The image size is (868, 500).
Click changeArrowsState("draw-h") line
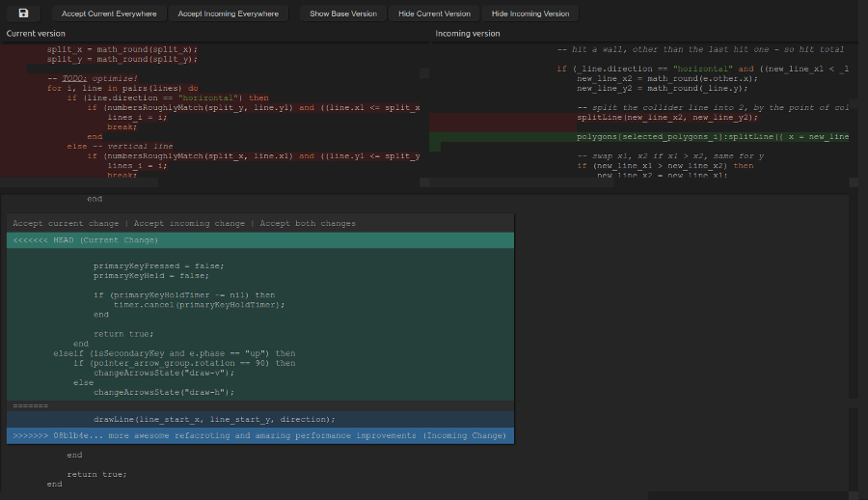tap(164, 393)
